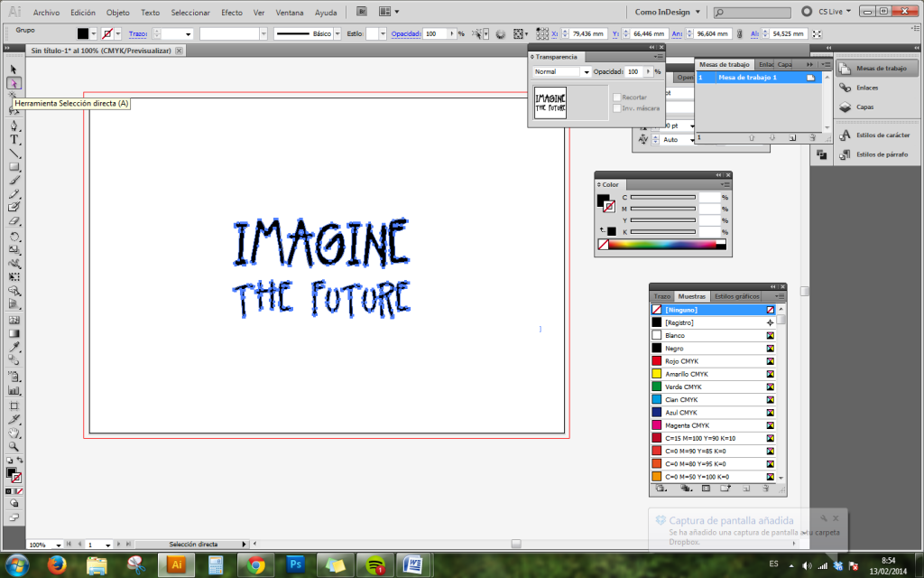The width and height of the screenshot is (924, 578).
Task: Delete artboard using the trash icon
Action: pos(812,137)
